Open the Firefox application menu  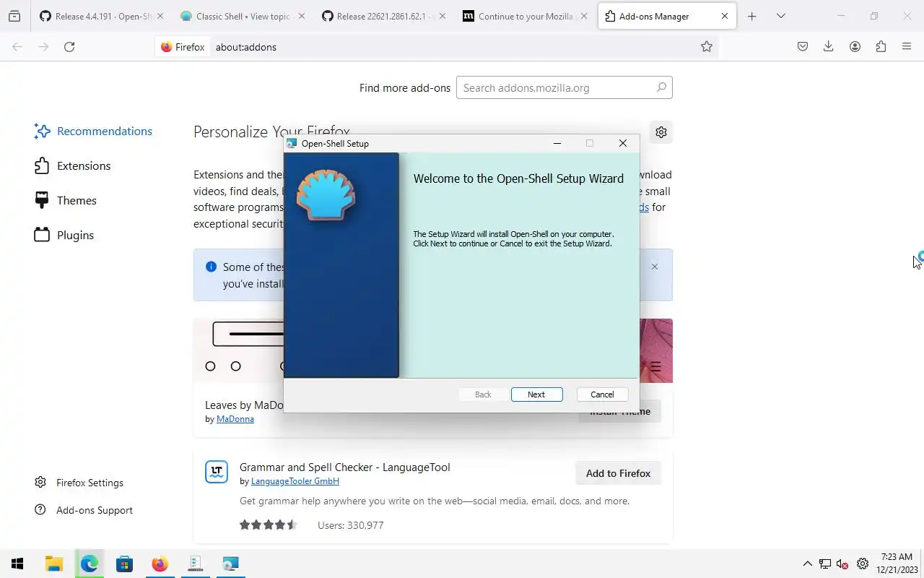click(907, 47)
